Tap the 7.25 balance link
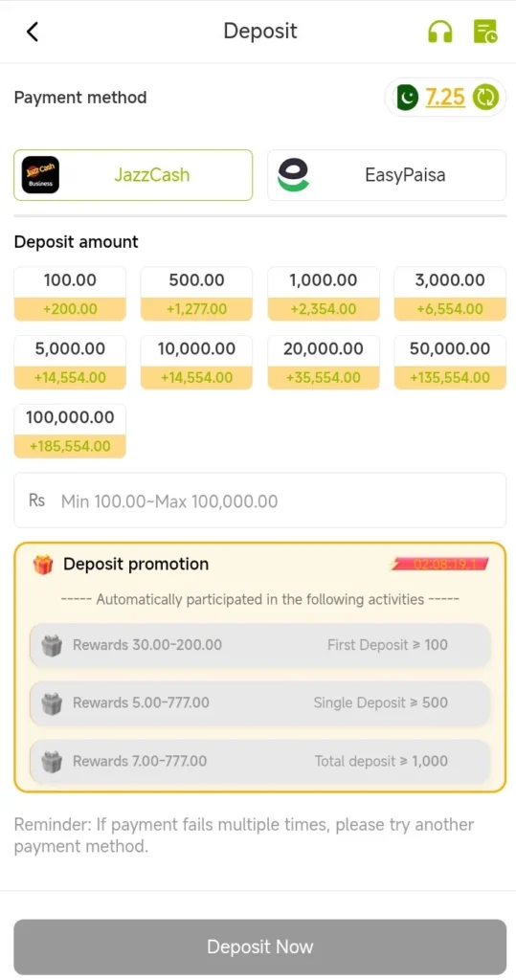Image resolution: width=516 pixels, height=980 pixels. tap(445, 97)
